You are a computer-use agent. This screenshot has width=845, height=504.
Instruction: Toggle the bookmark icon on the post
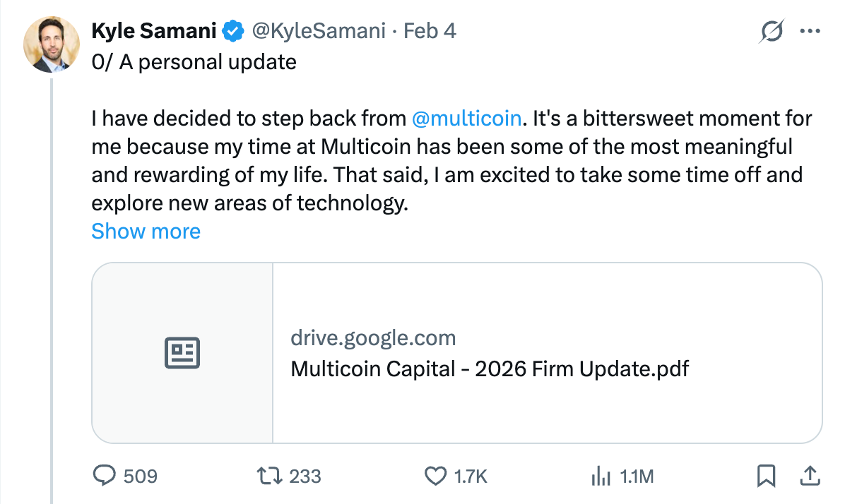tap(766, 476)
